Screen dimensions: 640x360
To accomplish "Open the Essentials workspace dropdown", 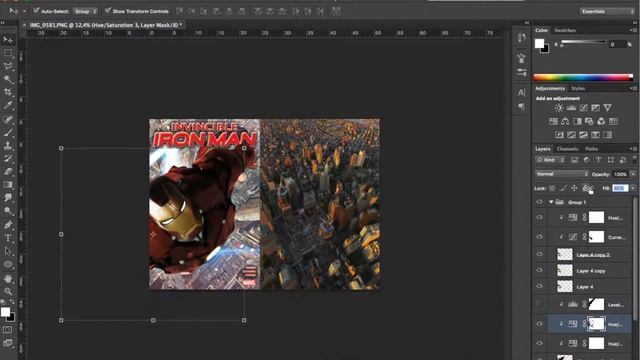I will tap(607, 11).
